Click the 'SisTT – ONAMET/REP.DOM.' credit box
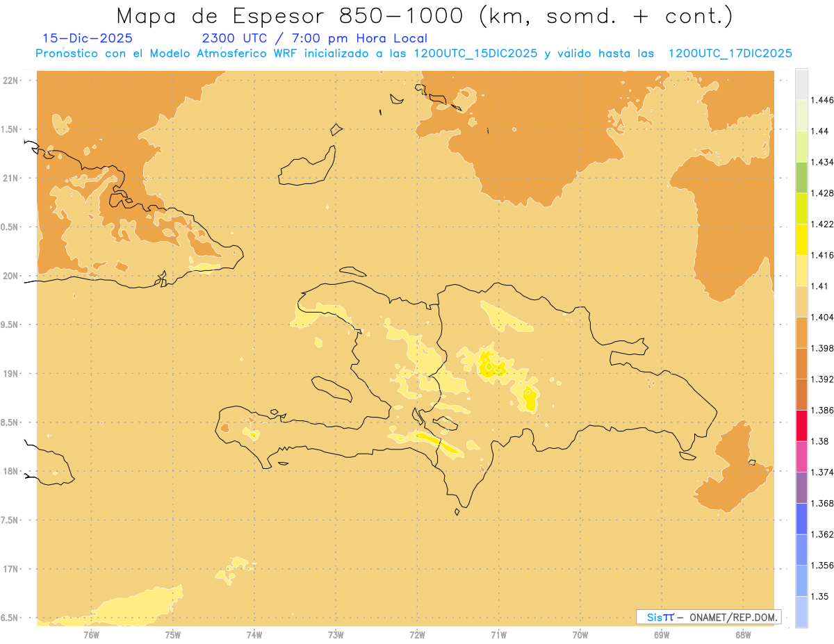834x644 pixels. (x=709, y=617)
